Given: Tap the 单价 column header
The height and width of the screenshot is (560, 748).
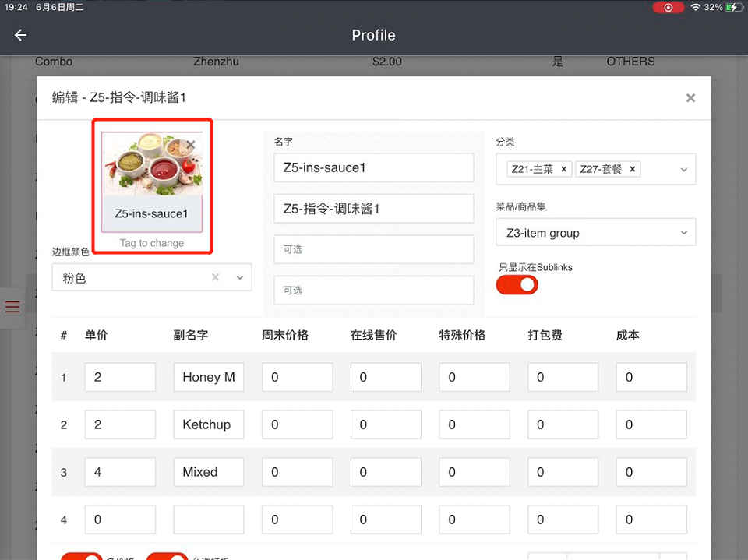Looking at the screenshot, I should coord(97,335).
